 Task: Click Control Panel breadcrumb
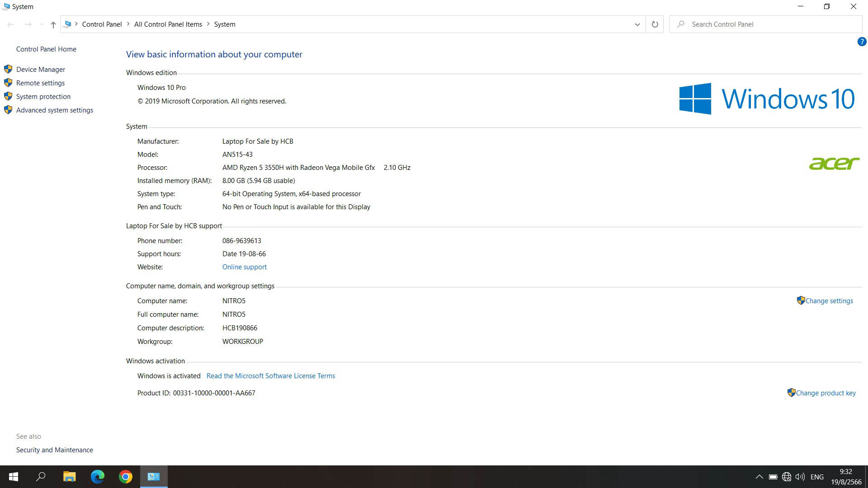click(x=102, y=24)
